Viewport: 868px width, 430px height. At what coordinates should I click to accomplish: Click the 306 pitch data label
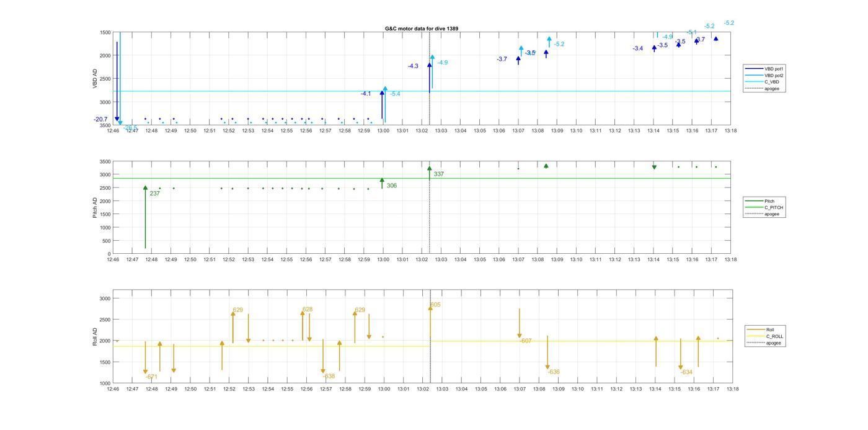pos(391,186)
